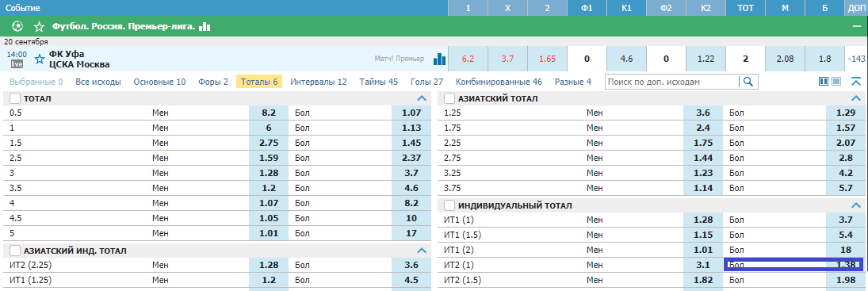Open the Все исходы tab
This screenshot has width=868, height=291.
click(x=98, y=82)
